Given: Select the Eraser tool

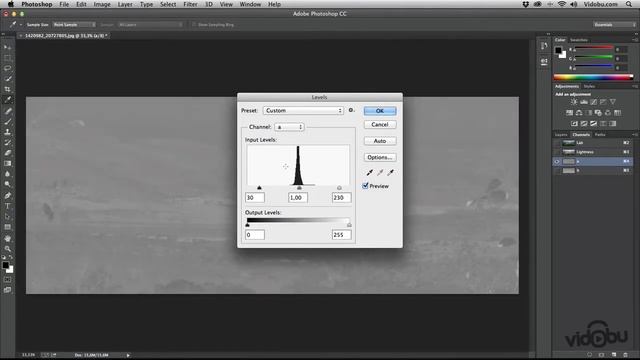Looking at the screenshot, I should [7, 153].
